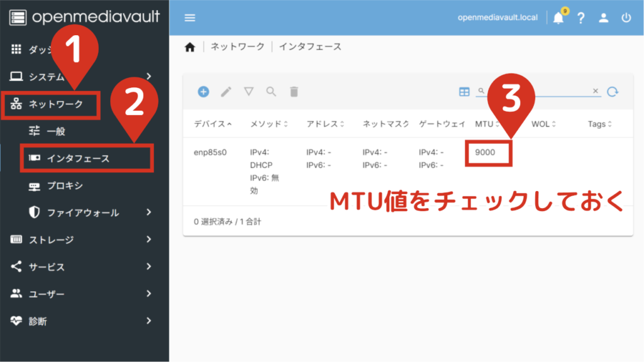Image resolution: width=644 pixels, height=362 pixels.
Task: Open the user account icon
Action: click(x=603, y=18)
